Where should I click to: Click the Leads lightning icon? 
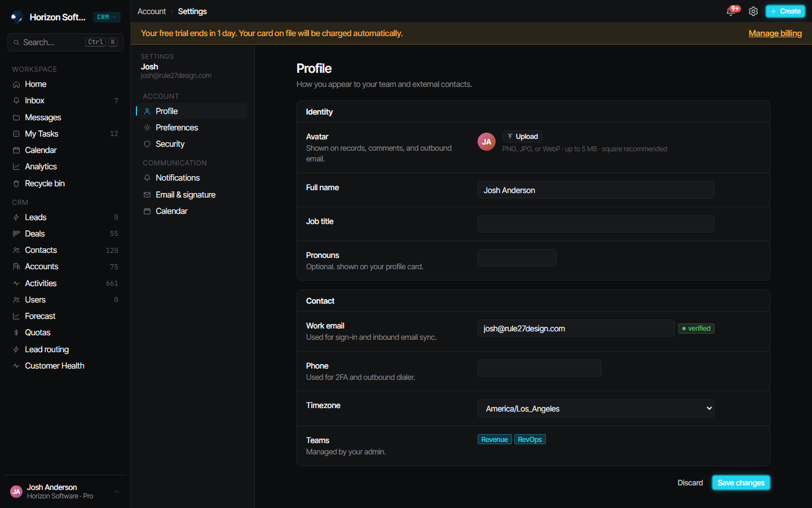tap(16, 217)
